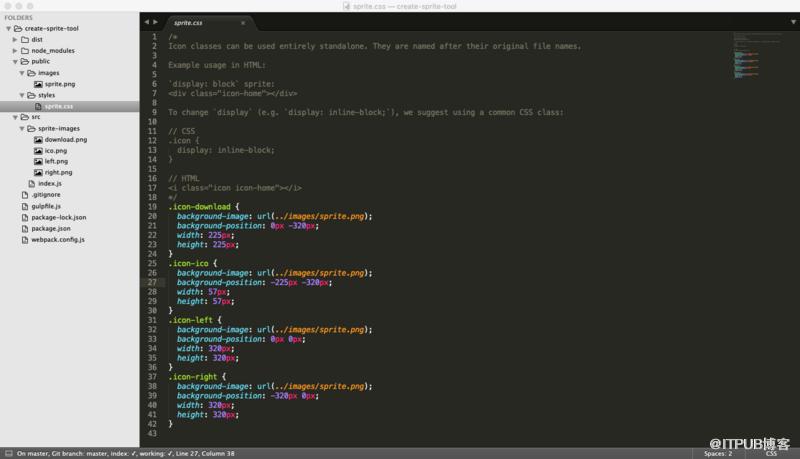The width and height of the screenshot is (800, 459).
Task: Click the document icon in the title bar
Action: [x=346, y=6]
